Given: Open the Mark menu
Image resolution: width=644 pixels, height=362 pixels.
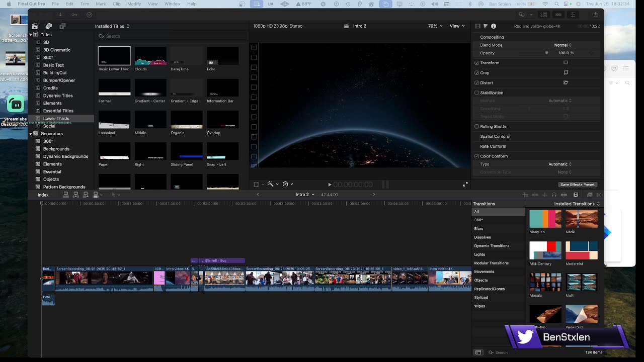Looking at the screenshot, I should coord(101,4).
